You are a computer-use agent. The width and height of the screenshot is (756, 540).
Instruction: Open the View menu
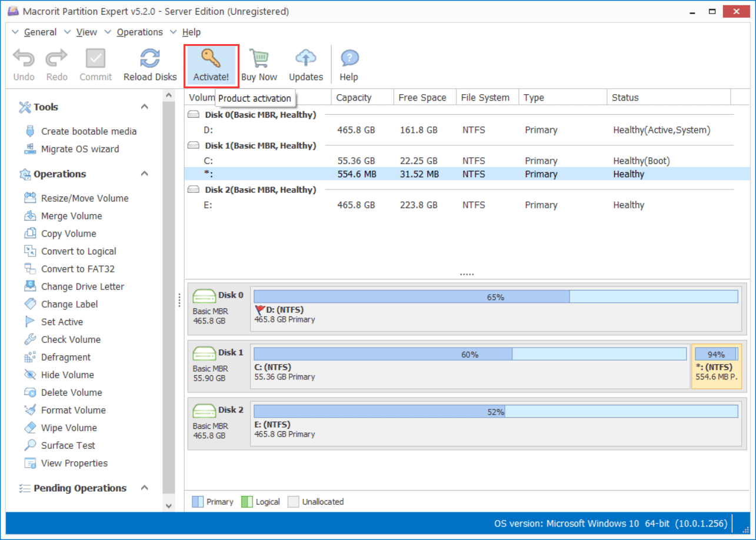(86, 32)
